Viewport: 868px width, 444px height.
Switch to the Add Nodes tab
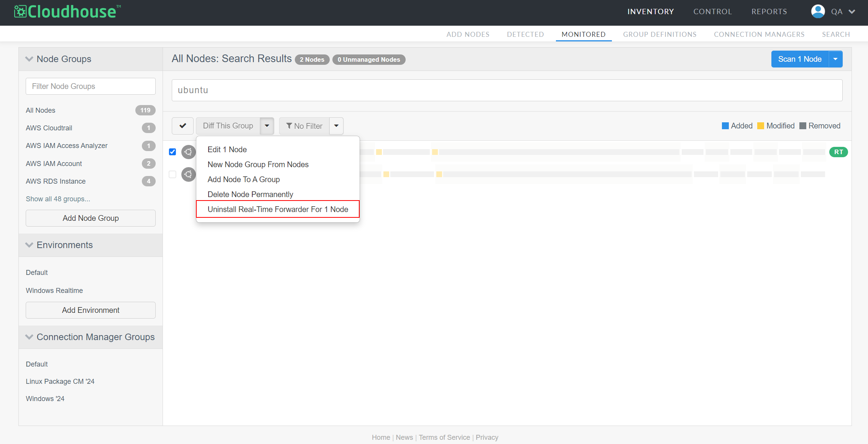[x=468, y=35]
